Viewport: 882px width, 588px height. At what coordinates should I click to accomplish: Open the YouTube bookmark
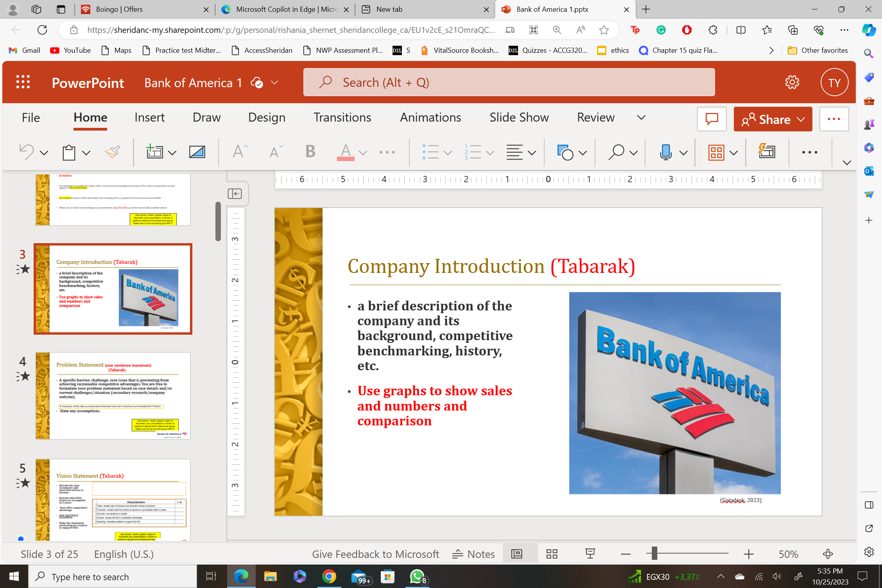70,50
